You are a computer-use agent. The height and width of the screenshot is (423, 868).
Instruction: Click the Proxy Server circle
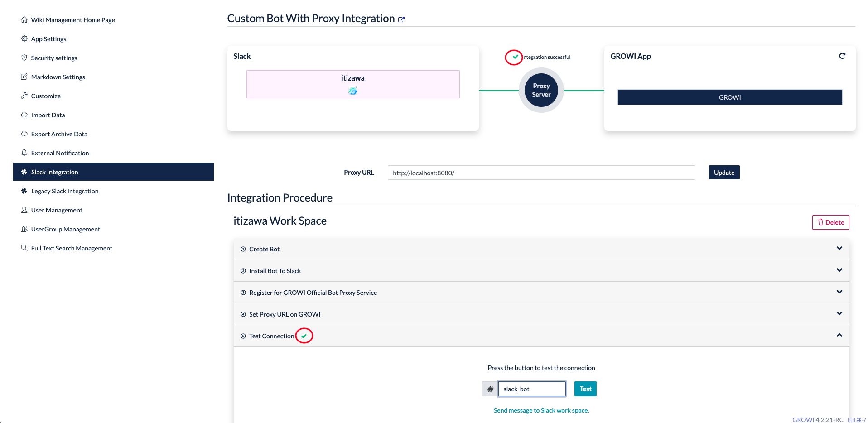[541, 90]
